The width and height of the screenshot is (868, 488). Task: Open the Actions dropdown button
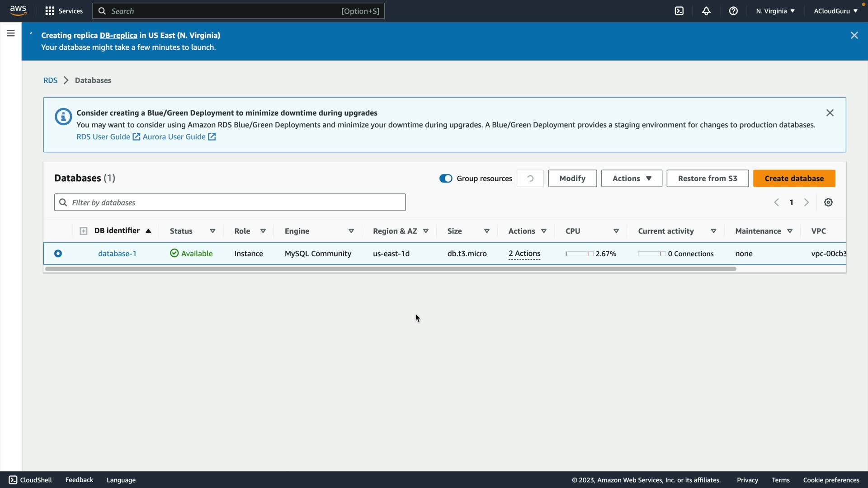click(x=631, y=178)
